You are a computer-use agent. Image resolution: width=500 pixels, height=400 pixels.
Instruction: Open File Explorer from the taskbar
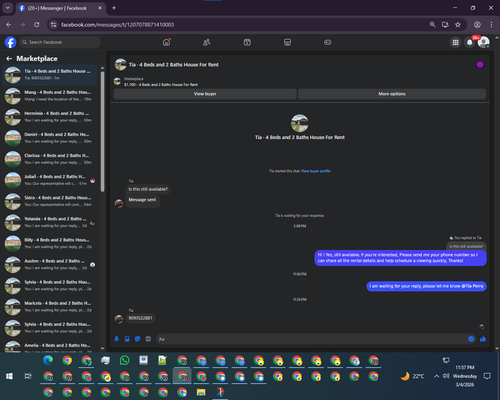(201, 392)
